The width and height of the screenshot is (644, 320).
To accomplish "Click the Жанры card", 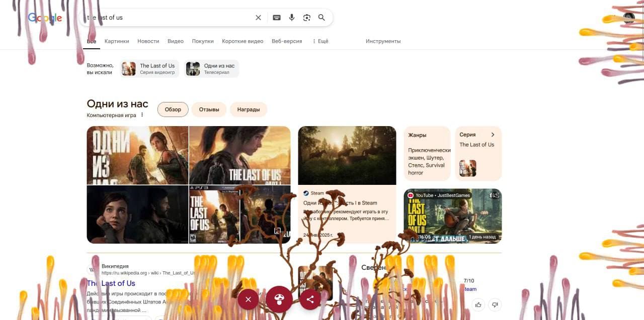I will pos(427,154).
